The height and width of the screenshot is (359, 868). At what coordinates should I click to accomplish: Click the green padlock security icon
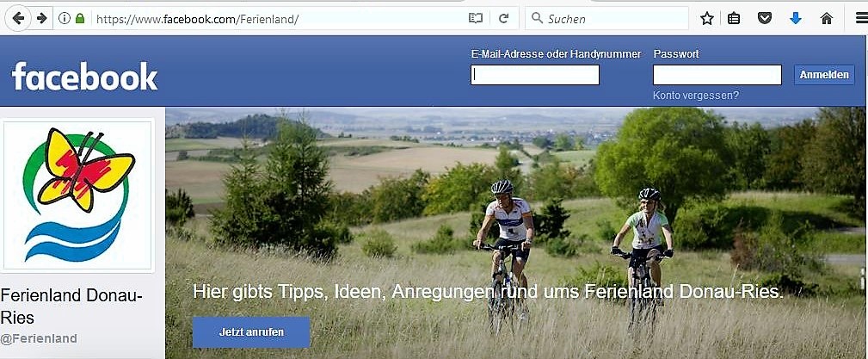(x=80, y=18)
